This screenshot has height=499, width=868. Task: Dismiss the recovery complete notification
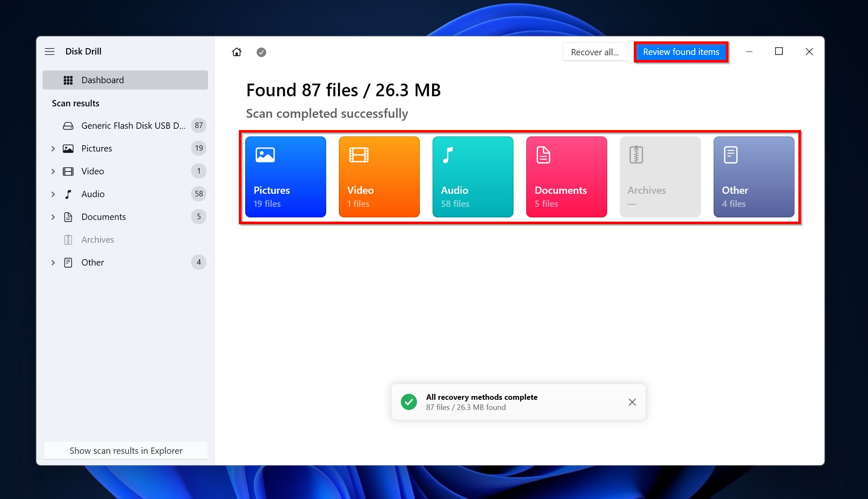pos(632,402)
